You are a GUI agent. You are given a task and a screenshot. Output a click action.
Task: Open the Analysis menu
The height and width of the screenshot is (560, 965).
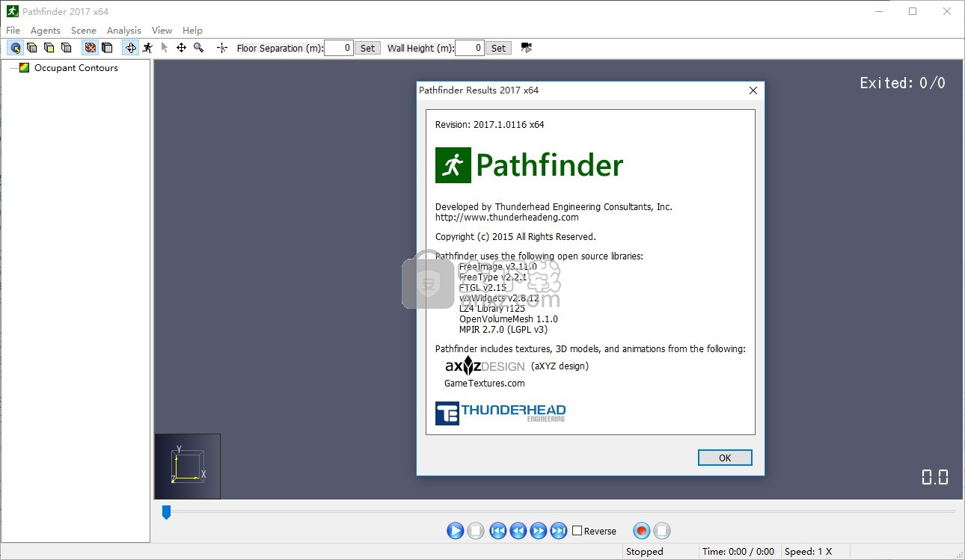tap(124, 30)
